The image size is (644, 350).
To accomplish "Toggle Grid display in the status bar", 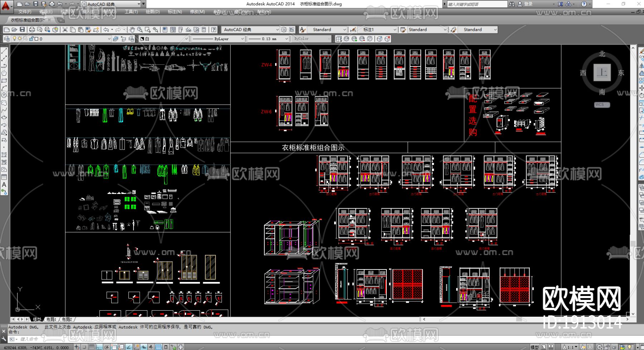I will point(92,347).
